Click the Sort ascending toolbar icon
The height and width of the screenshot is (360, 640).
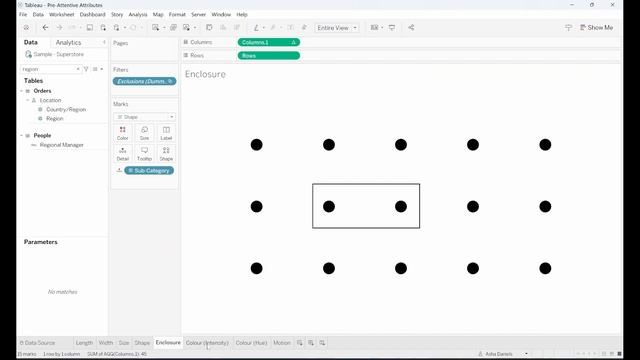tap(223, 27)
